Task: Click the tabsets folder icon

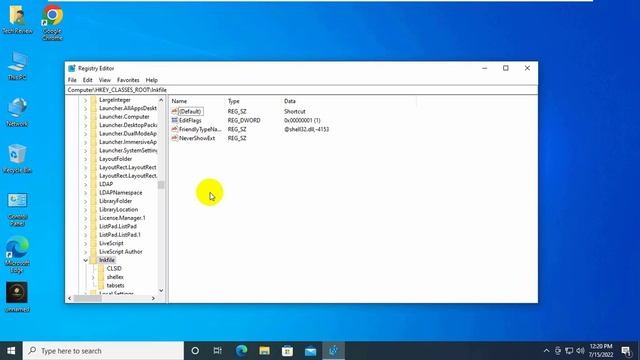Action: (x=101, y=286)
